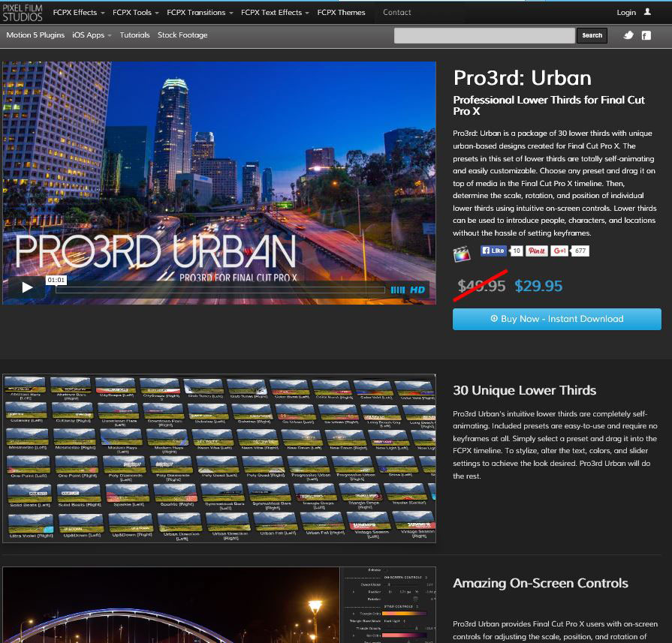Viewport: 672px width, 643px height.
Task: Click the Pixel Film Studios logo
Action: pyautogui.click(x=23, y=13)
